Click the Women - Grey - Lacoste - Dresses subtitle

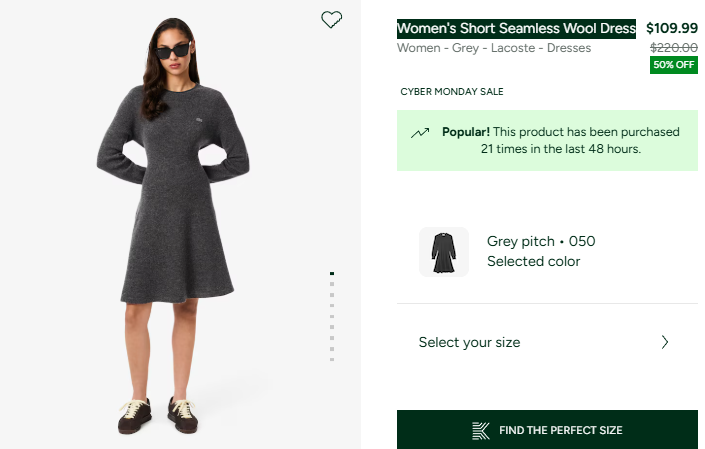click(x=494, y=48)
